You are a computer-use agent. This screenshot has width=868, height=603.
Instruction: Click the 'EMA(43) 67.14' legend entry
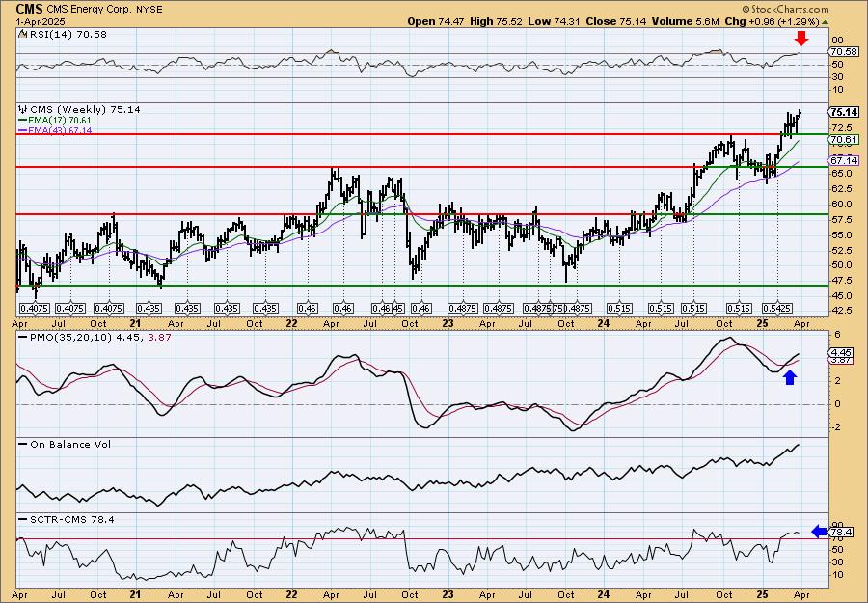tap(61, 130)
